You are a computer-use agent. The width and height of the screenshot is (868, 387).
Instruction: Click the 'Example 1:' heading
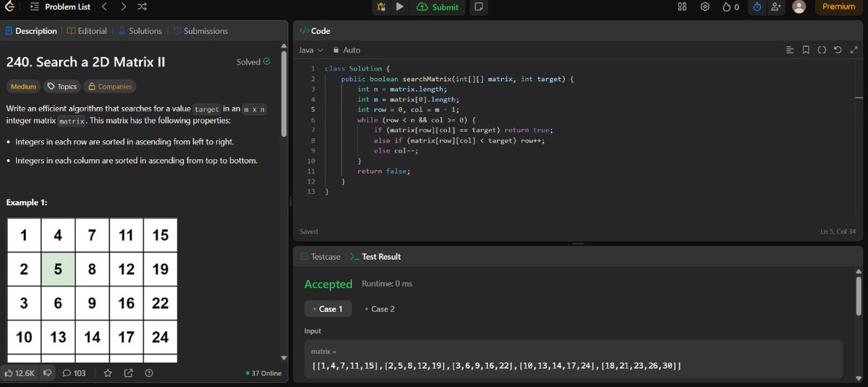coord(27,203)
